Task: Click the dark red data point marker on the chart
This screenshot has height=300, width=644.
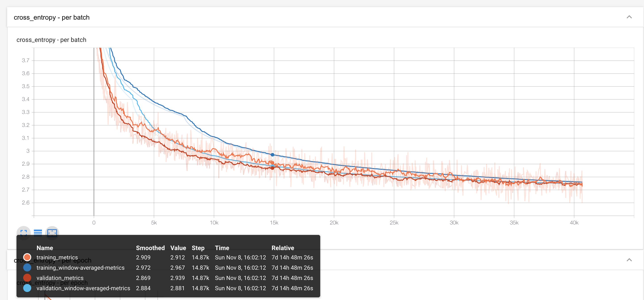Action: point(272,168)
